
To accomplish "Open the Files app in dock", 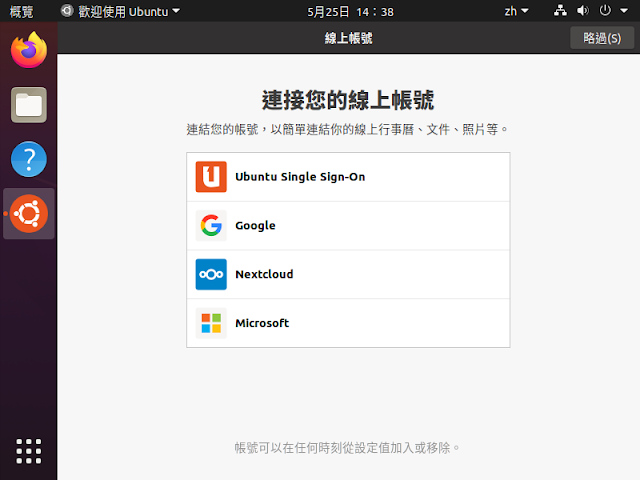I will pyautogui.click(x=29, y=104).
